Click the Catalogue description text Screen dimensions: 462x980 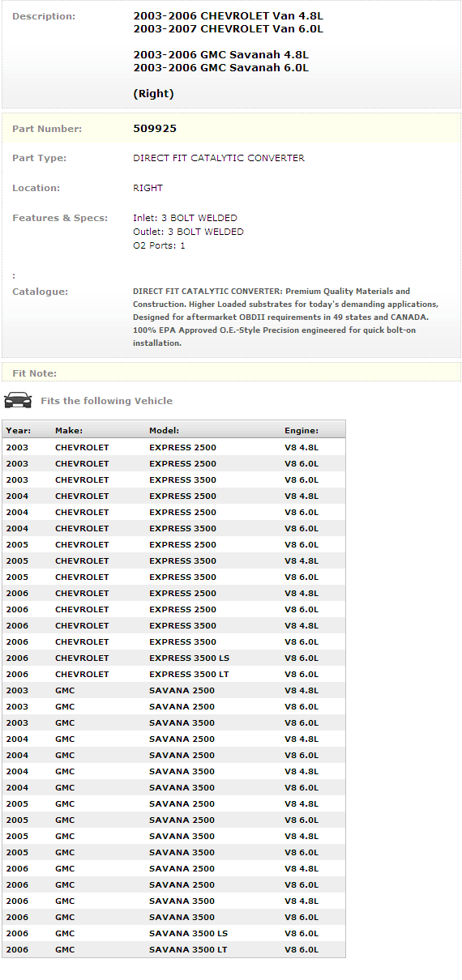point(285,317)
